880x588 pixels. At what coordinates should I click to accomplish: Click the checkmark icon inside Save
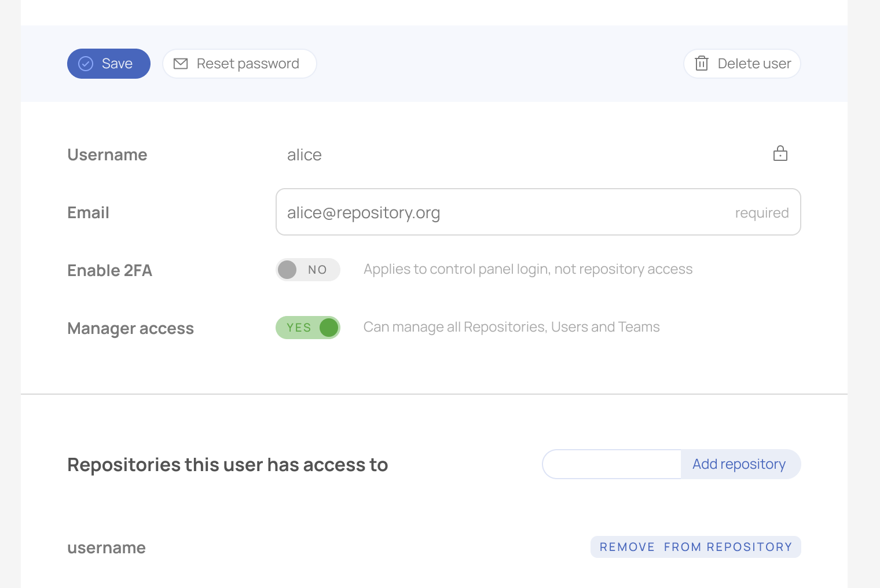86,64
